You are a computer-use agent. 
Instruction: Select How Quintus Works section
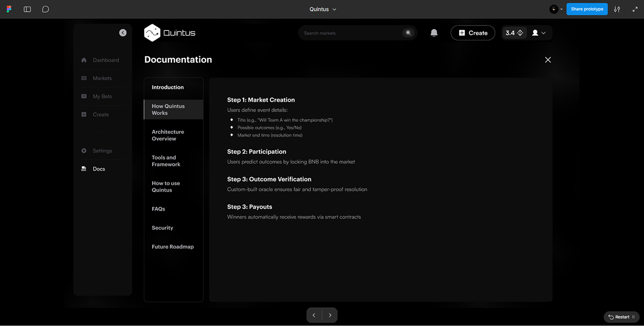[174, 109]
